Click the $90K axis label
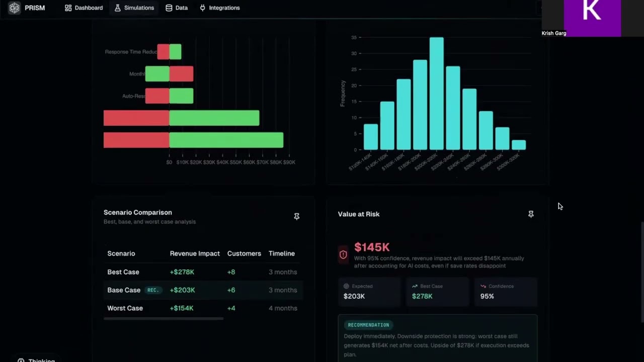This screenshot has width=644, height=362. click(x=289, y=162)
